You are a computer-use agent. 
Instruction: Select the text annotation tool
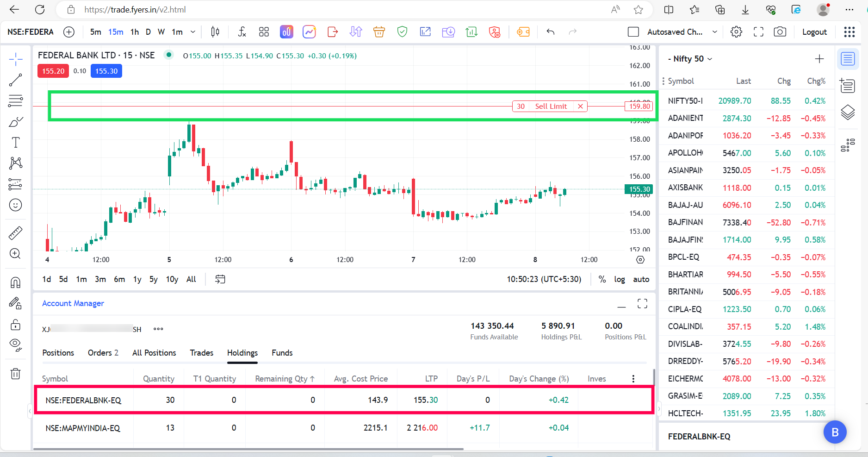click(16, 143)
